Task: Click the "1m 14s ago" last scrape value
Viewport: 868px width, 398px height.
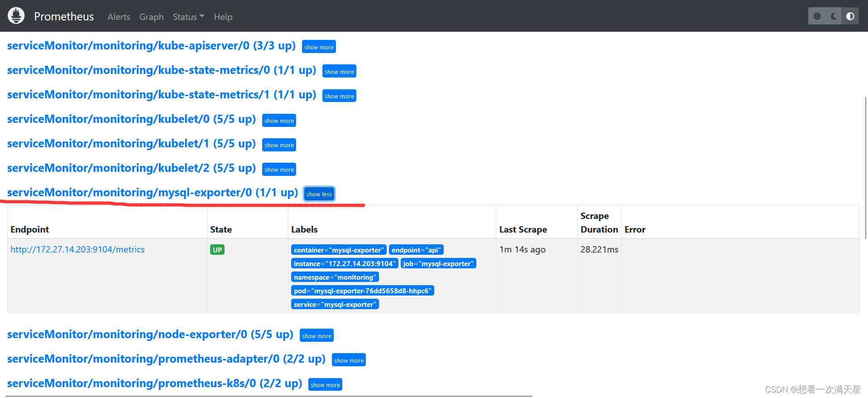Action: point(523,249)
